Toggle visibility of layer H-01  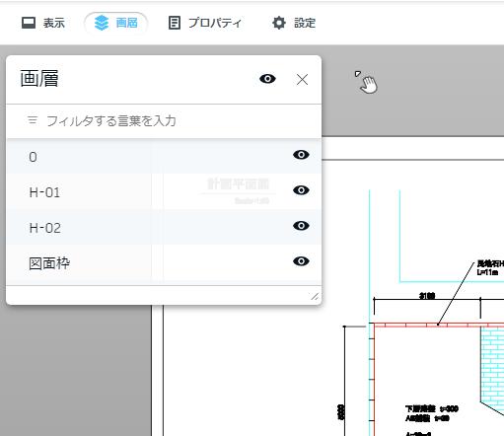tap(301, 190)
